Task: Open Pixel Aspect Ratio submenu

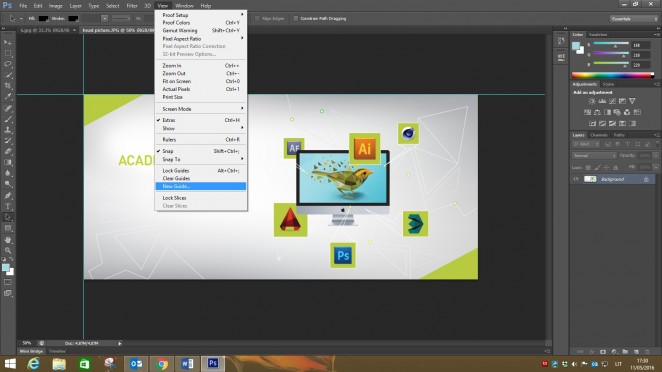Action: 201,39
